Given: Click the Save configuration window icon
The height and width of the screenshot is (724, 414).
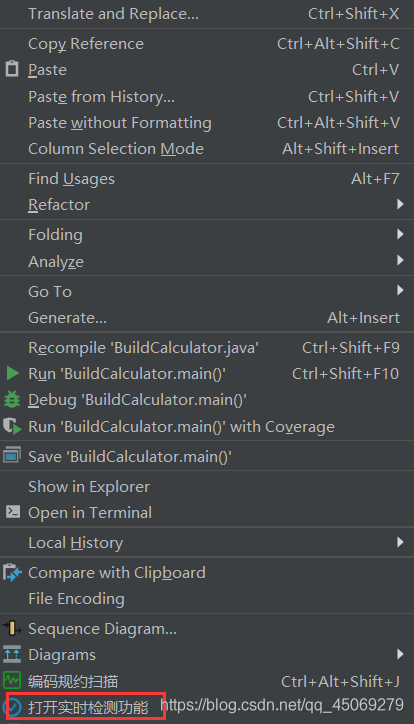Looking at the screenshot, I should pyautogui.click(x=12, y=455).
